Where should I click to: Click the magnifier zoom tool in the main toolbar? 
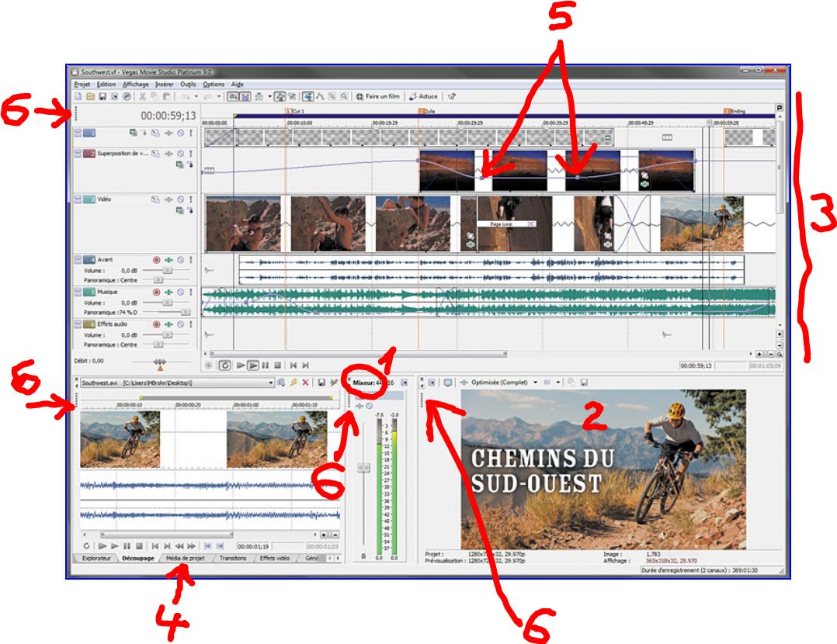point(344,96)
